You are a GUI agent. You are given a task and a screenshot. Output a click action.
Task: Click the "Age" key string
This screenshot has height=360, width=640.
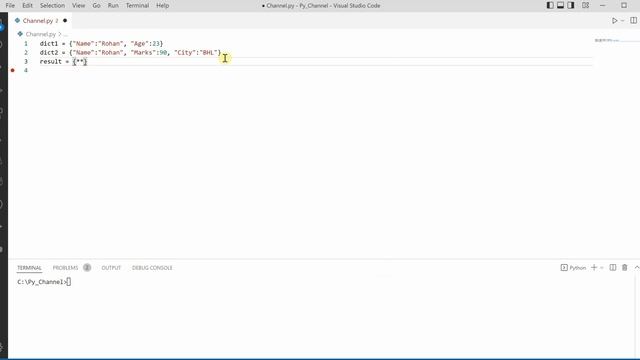coord(140,44)
